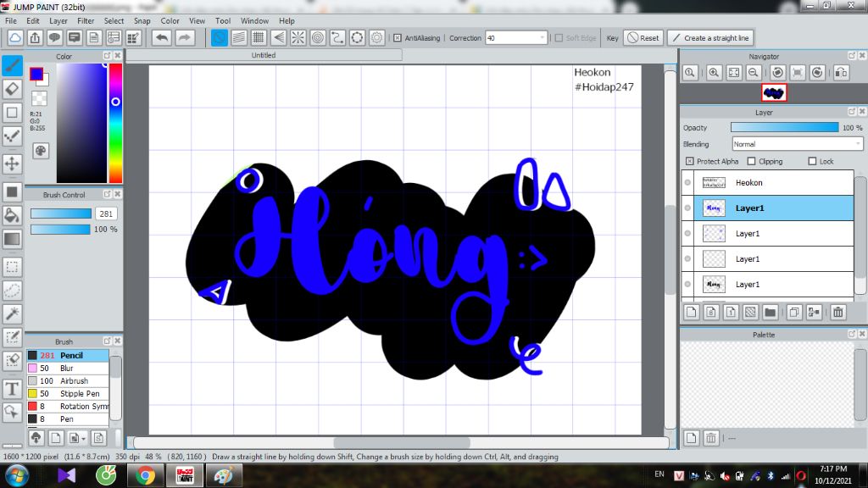Enable the Clipping checkbox

751,161
